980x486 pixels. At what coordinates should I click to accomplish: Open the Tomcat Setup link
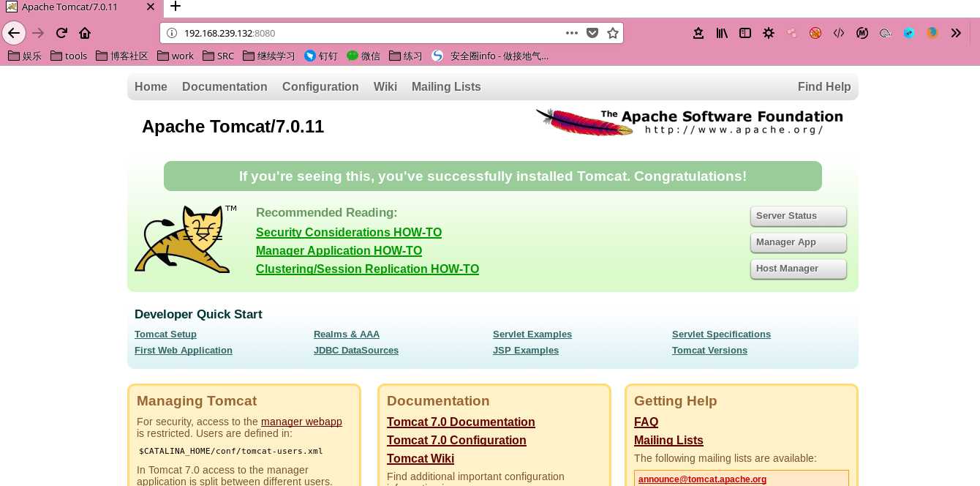[165, 334]
